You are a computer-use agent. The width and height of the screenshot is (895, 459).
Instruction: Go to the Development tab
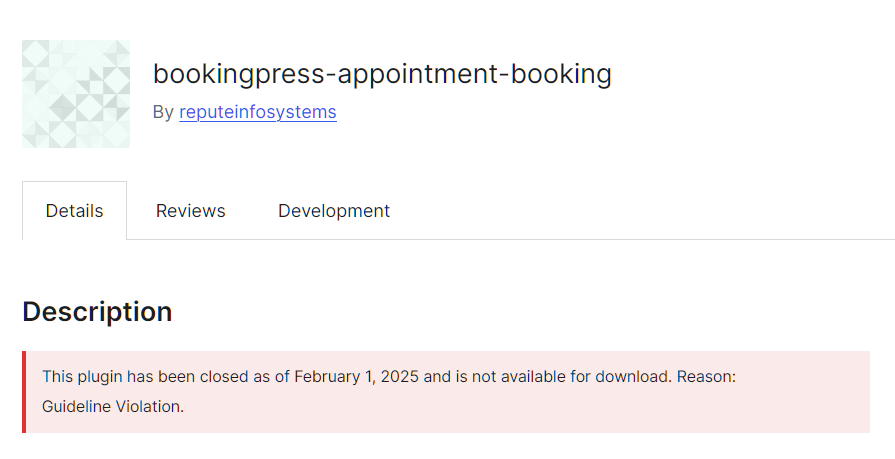pos(334,211)
